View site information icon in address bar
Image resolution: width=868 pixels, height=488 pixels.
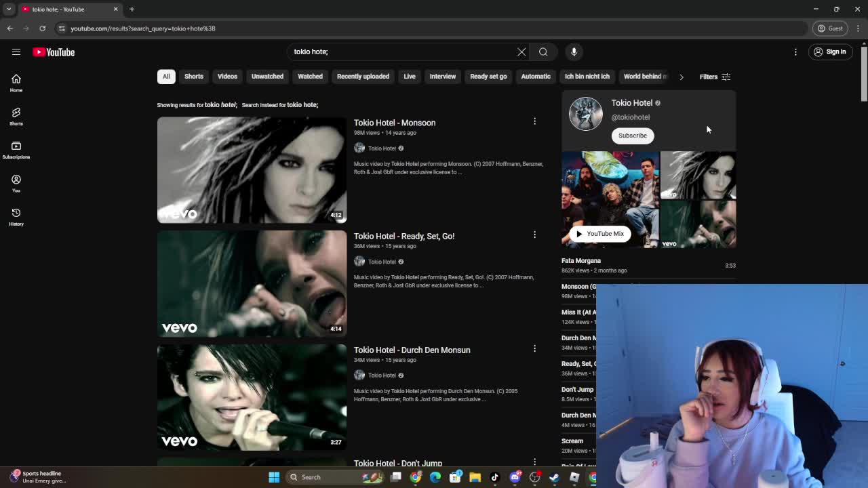(x=62, y=28)
